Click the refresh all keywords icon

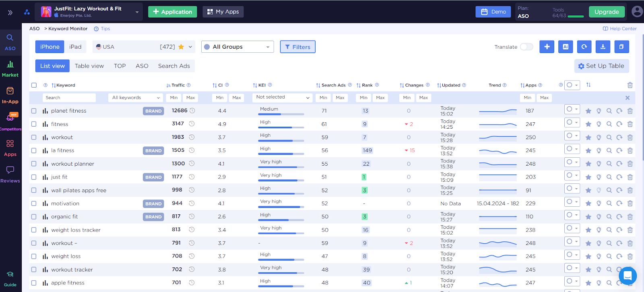tap(584, 47)
